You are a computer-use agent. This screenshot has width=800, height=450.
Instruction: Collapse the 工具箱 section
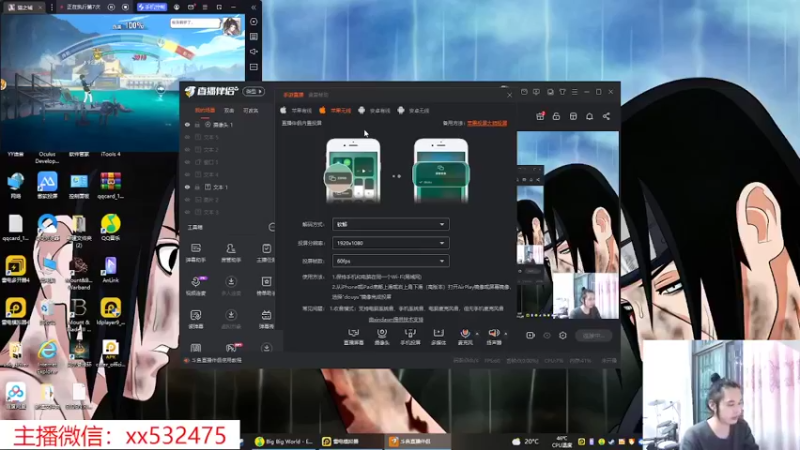tap(271, 227)
